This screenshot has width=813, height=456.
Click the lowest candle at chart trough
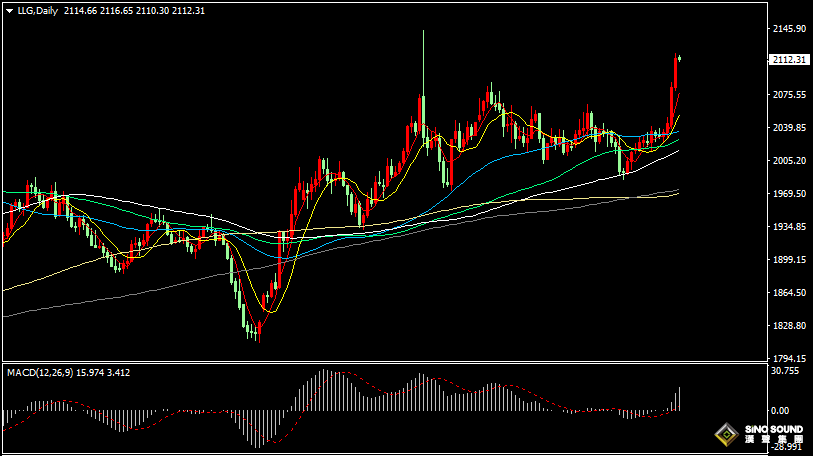coord(257,330)
